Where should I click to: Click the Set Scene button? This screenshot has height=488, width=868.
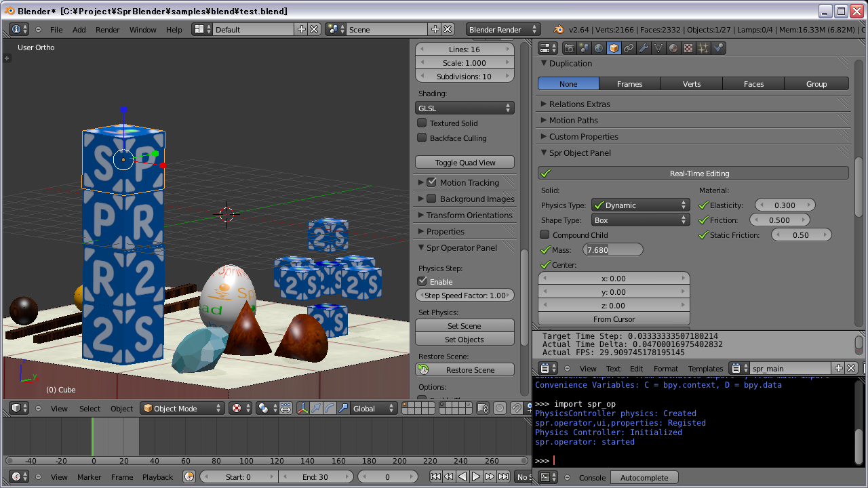(465, 326)
